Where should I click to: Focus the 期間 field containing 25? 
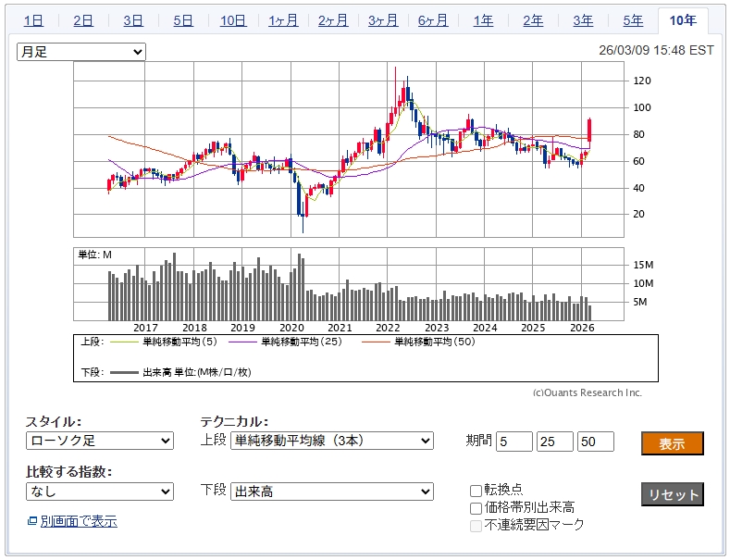point(555,442)
